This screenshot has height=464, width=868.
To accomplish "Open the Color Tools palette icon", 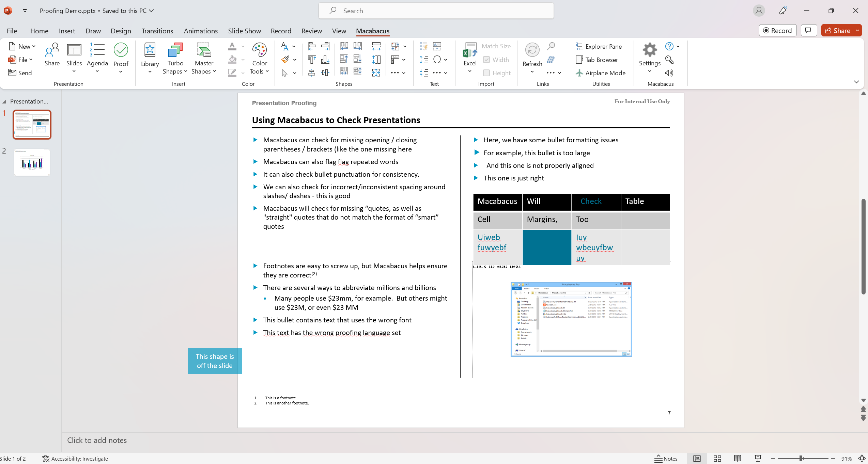I will pyautogui.click(x=259, y=50).
